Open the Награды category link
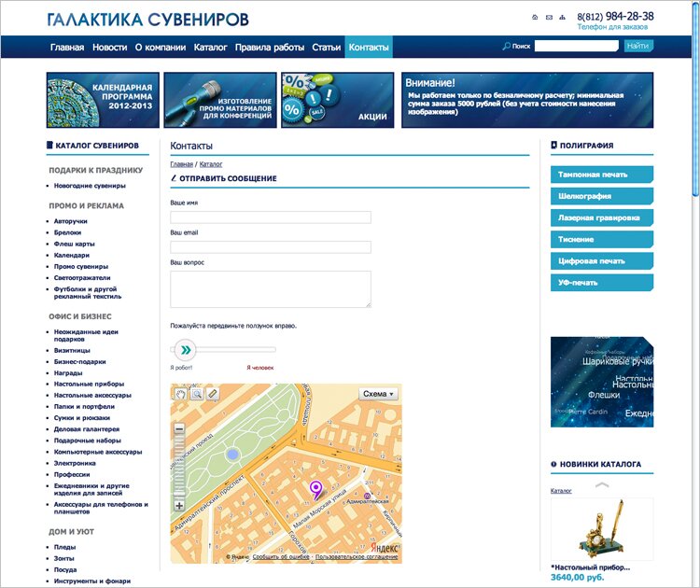The width and height of the screenshot is (700, 588). tap(68, 372)
